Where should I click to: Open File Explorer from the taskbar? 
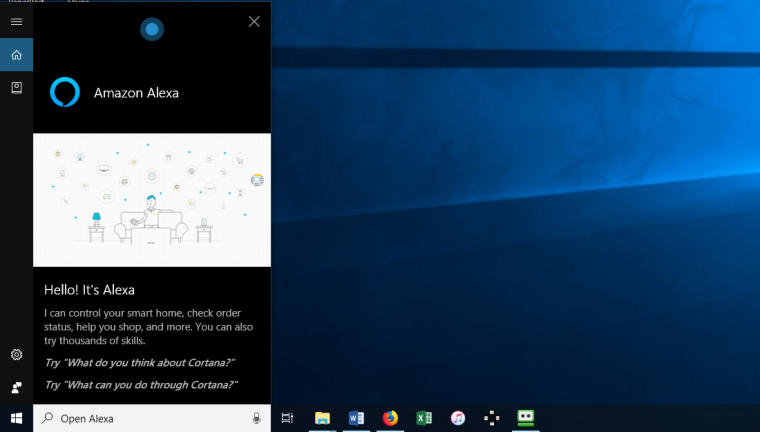click(322, 418)
